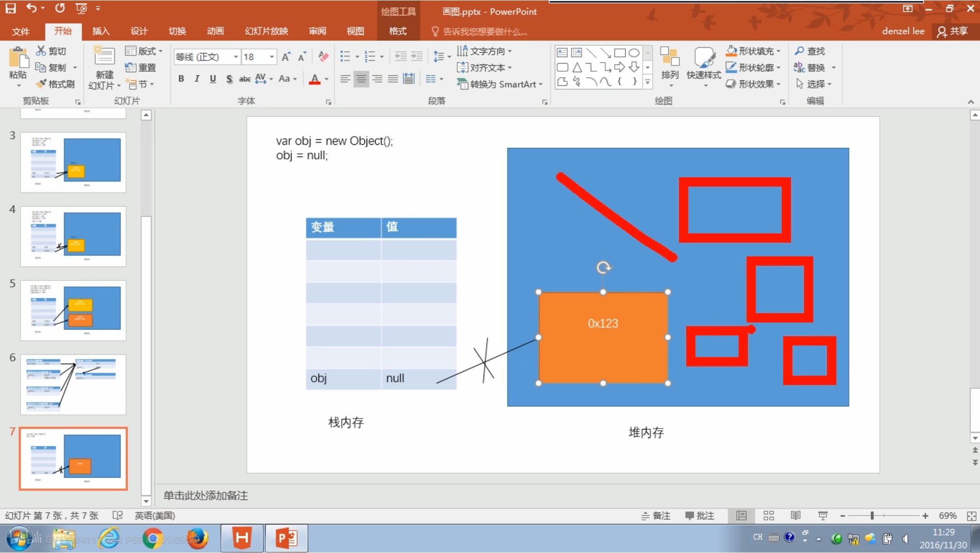Switch to the Insert (插入) tab
The height and width of the screenshot is (553, 980).
point(101,31)
